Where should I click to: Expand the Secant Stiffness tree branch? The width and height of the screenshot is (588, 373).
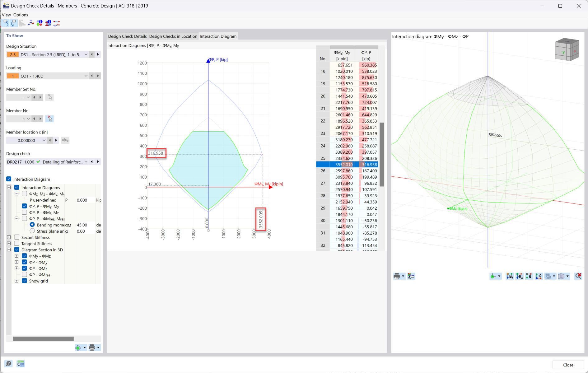point(9,237)
